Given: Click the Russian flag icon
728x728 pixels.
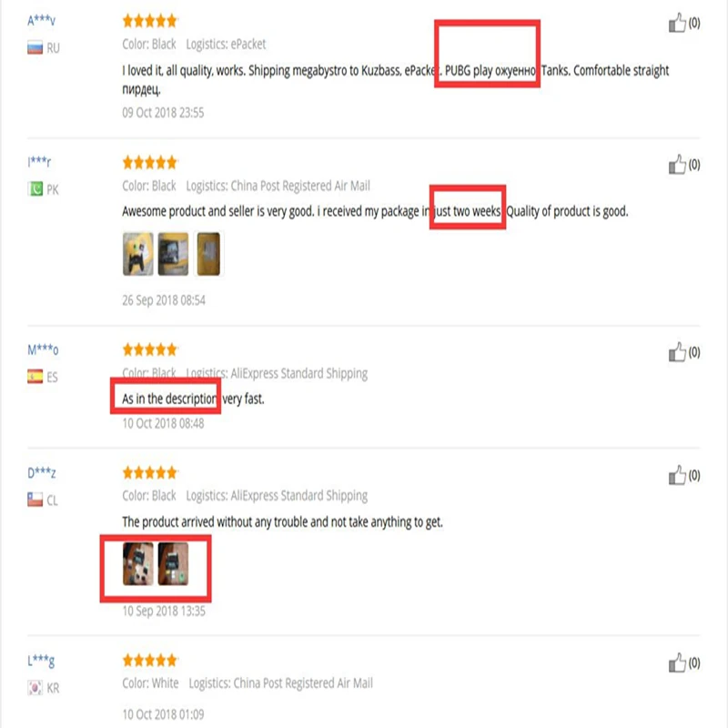Looking at the screenshot, I should click(35, 48).
